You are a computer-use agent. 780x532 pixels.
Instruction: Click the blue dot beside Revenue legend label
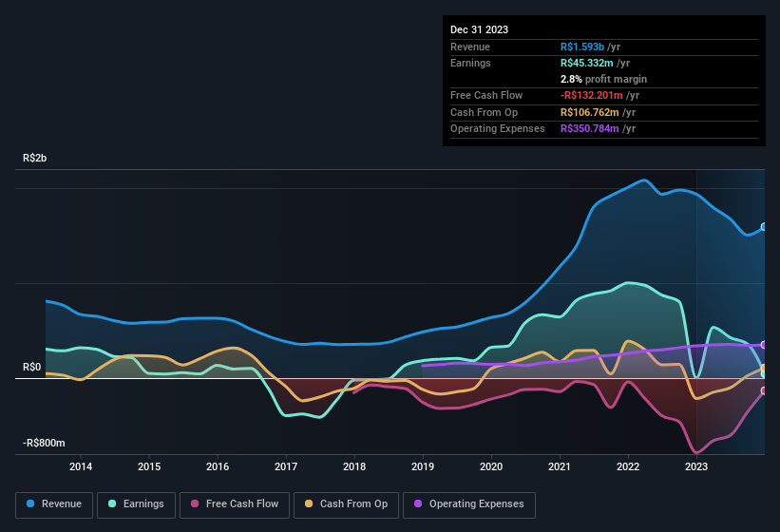pyautogui.click(x=31, y=504)
